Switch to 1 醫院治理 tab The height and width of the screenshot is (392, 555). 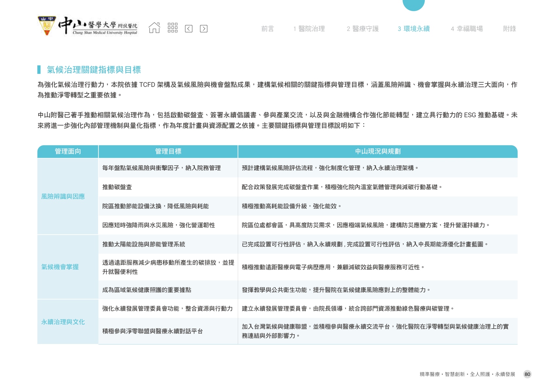(x=309, y=29)
